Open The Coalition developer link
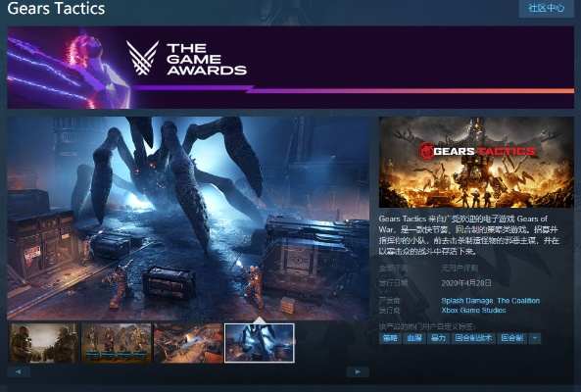Image resolution: width=581 pixels, height=392 pixels. coord(518,301)
